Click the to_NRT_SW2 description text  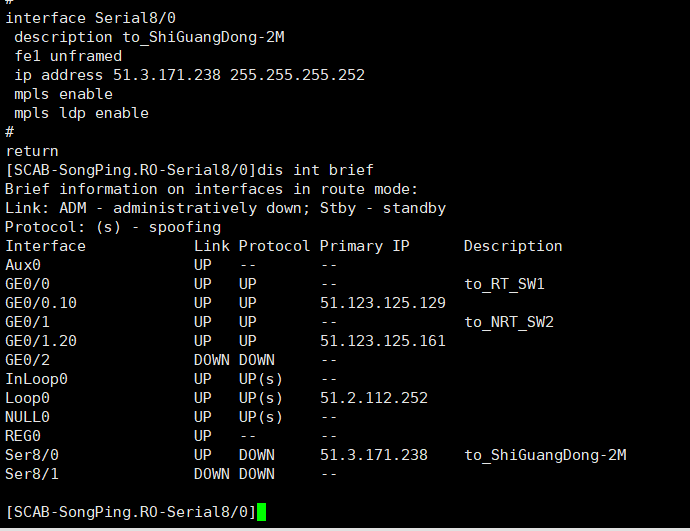(509, 322)
